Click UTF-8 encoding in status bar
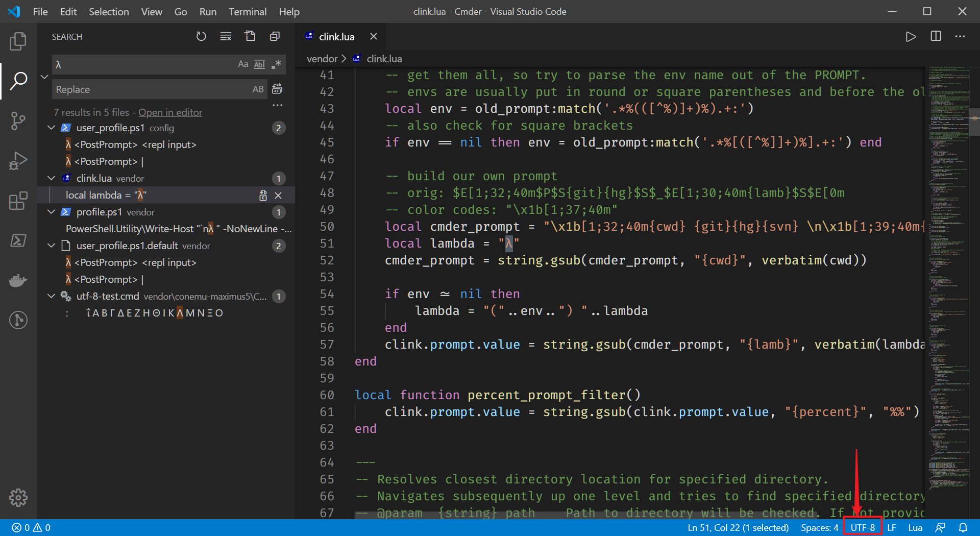The width and height of the screenshot is (980, 536). [863, 527]
